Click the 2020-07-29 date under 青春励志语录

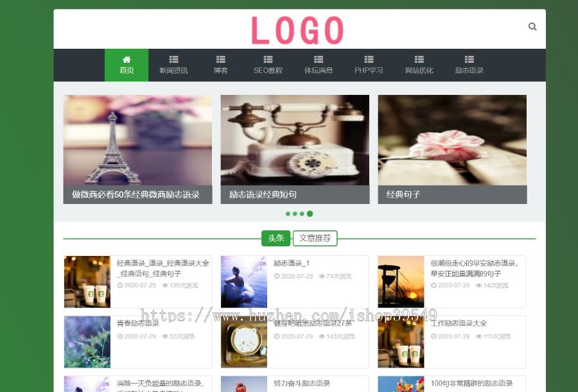pyautogui.click(x=137, y=336)
